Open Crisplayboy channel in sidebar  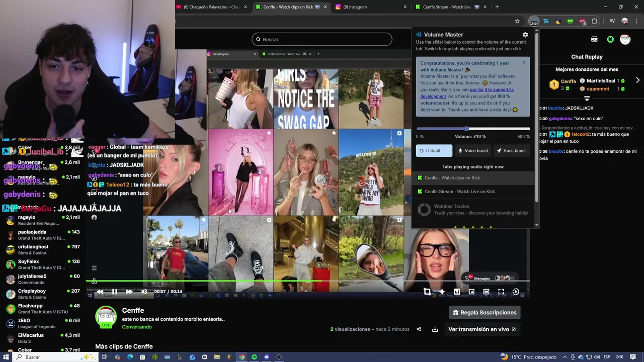coord(43,294)
